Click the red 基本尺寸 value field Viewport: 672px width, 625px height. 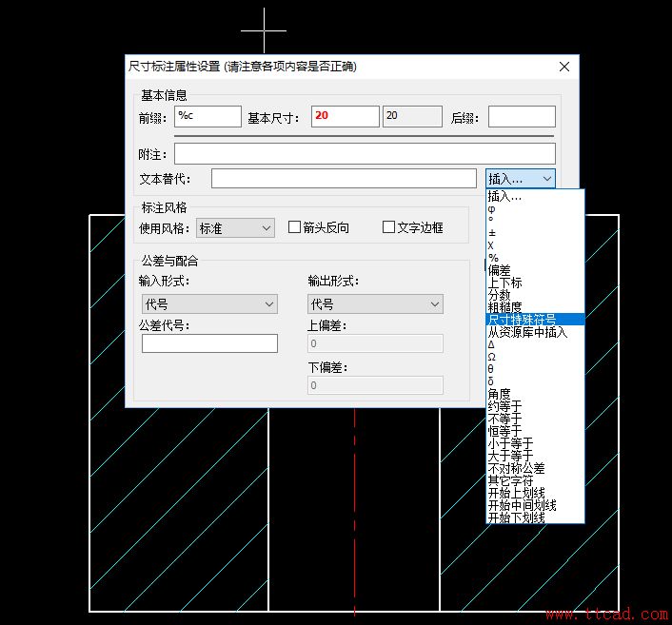pyautogui.click(x=346, y=116)
